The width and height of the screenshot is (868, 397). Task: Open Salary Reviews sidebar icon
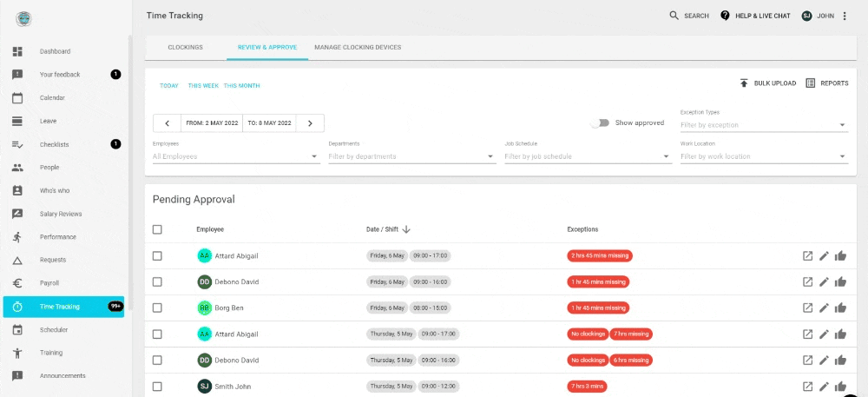coord(17,214)
